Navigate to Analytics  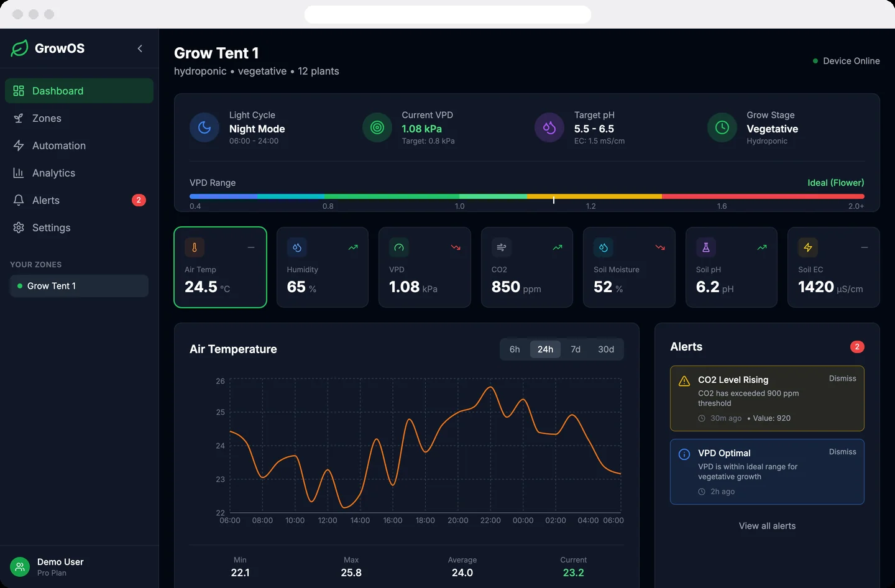(79, 173)
